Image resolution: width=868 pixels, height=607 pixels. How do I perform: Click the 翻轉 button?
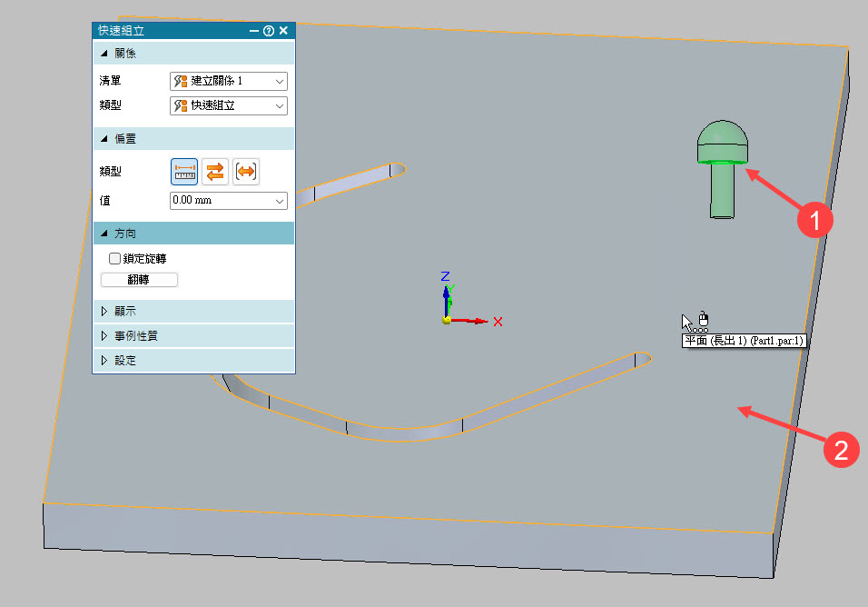tap(139, 280)
